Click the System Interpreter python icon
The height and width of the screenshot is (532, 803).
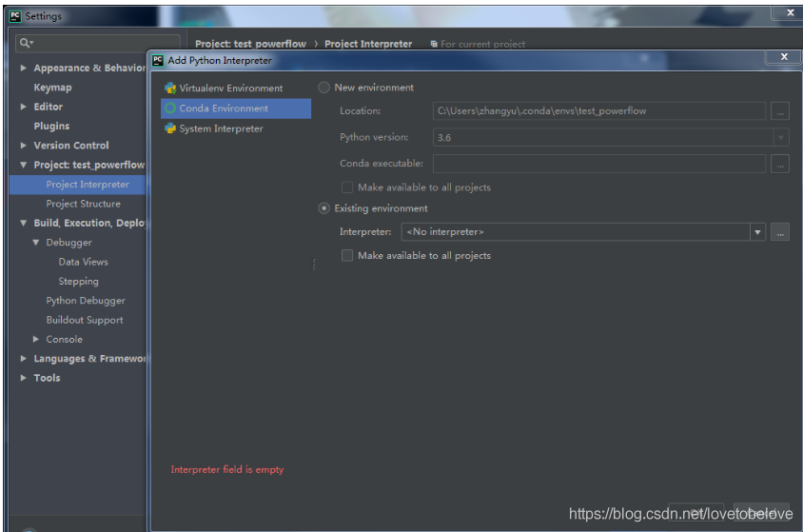[170, 128]
